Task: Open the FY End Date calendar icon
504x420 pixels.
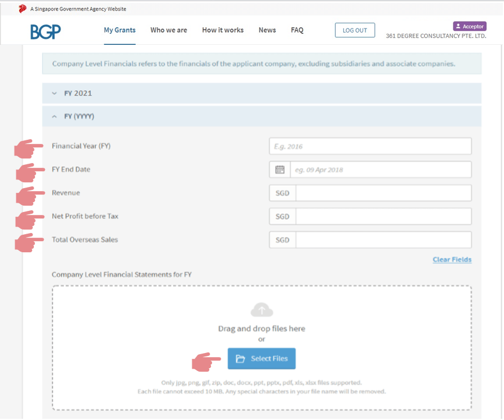Action: tap(280, 170)
